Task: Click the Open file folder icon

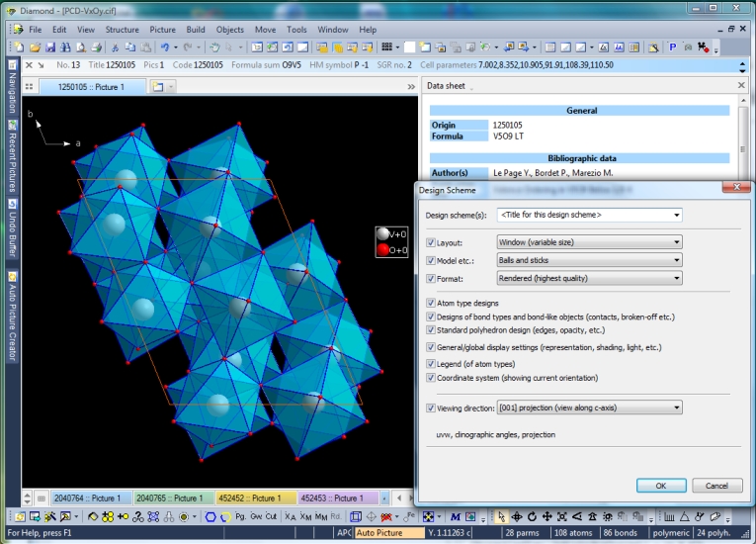Action: [x=36, y=47]
